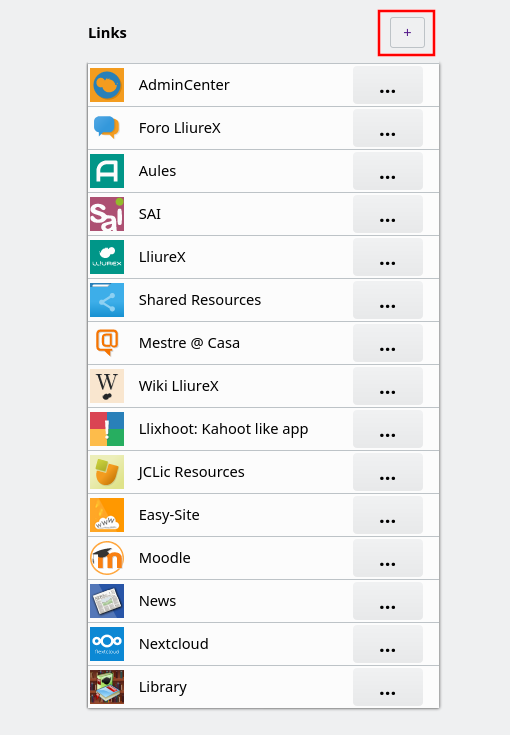Click the plus button to add link
The width and height of the screenshot is (510, 735).
pos(407,32)
